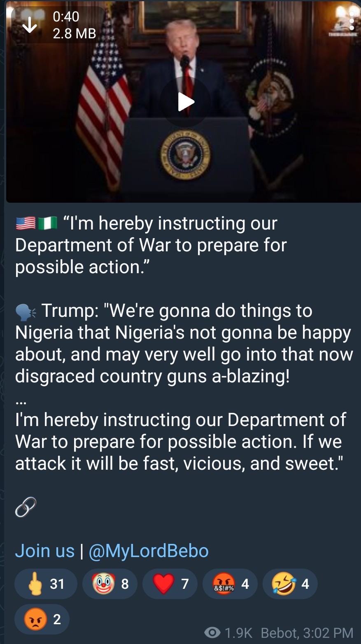This screenshot has height=644, width=361.
Task: Toggle the clown face reaction
Action: 110,584
